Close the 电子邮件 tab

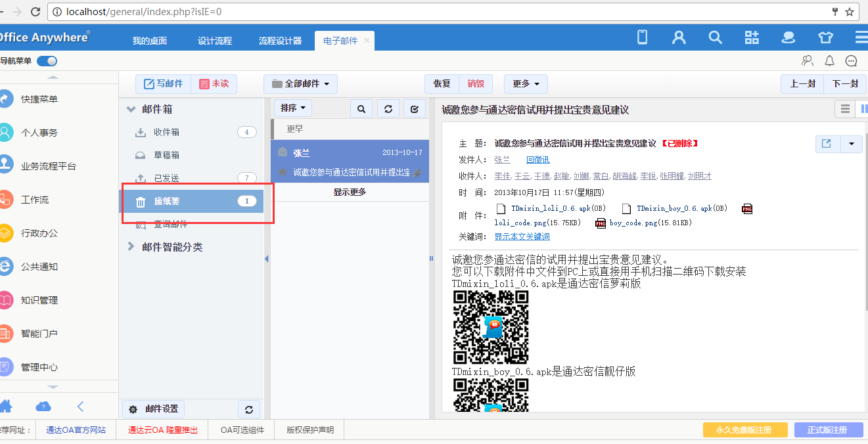tap(367, 41)
